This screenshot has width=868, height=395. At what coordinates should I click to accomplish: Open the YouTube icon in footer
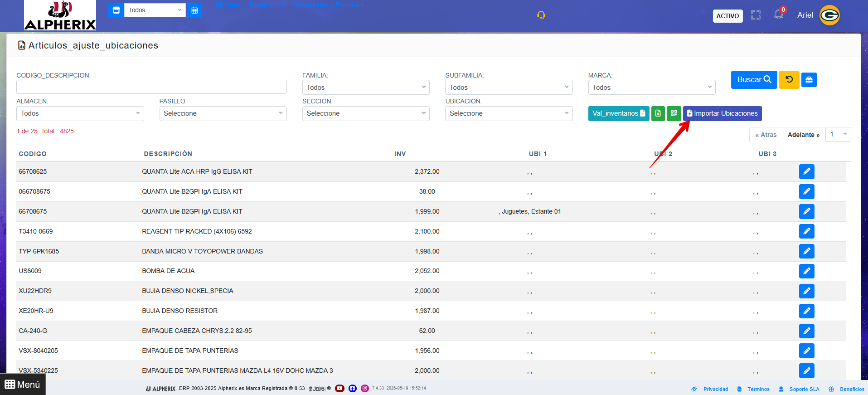(x=340, y=388)
